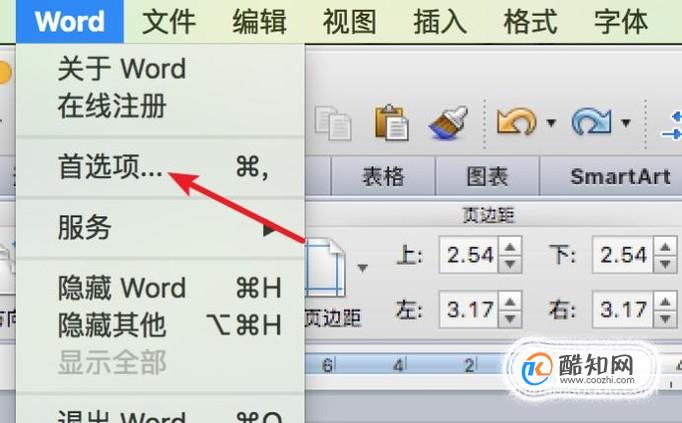Viewport: 682px width, 423px height.
Task: Open the Undo history dropdown arrow
Action: [x=551, y=123]
